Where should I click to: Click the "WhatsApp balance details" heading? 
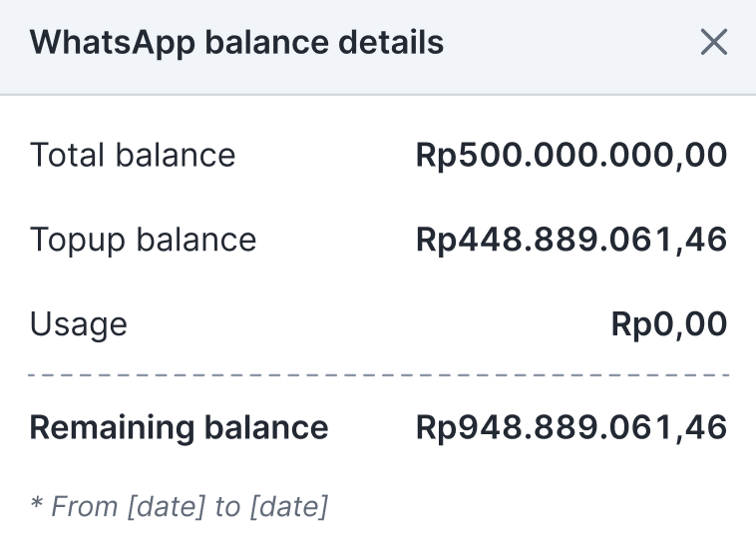[x=236, y=43]
